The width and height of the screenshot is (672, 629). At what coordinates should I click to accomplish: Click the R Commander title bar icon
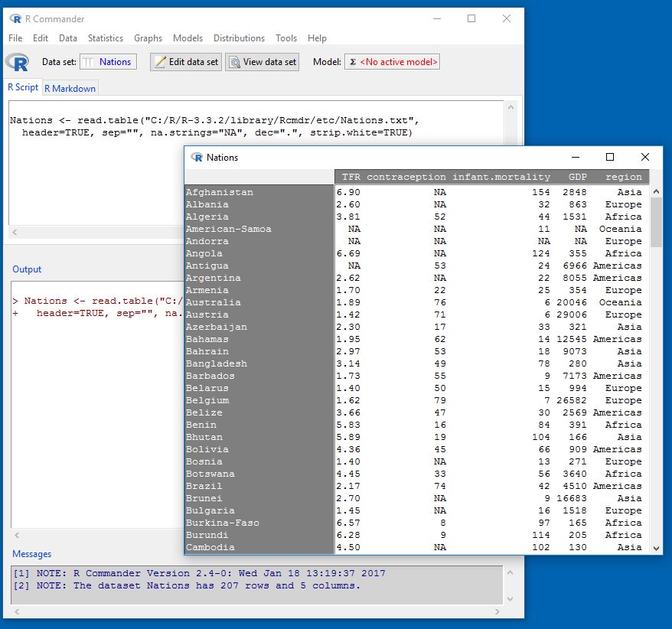coord(15,19)
